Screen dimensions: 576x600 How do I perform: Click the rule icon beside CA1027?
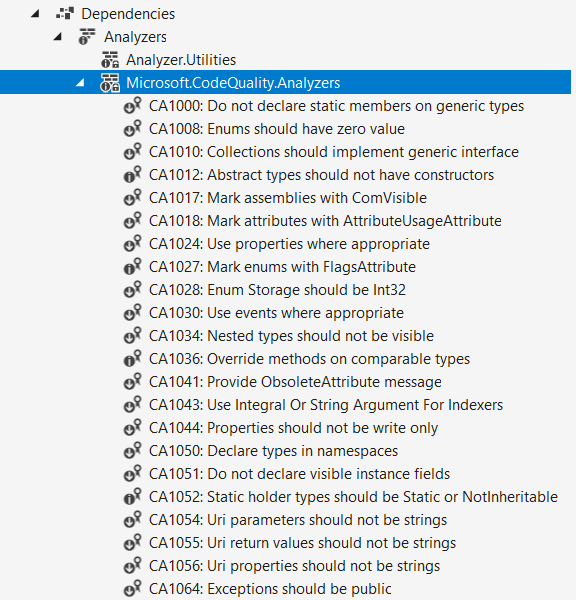[132, 267]
